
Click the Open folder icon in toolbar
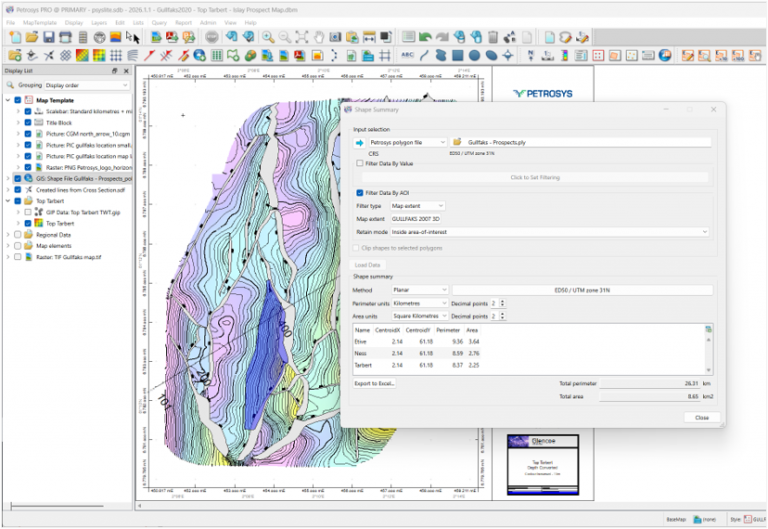pyautogui.click(x=31, y=37)
